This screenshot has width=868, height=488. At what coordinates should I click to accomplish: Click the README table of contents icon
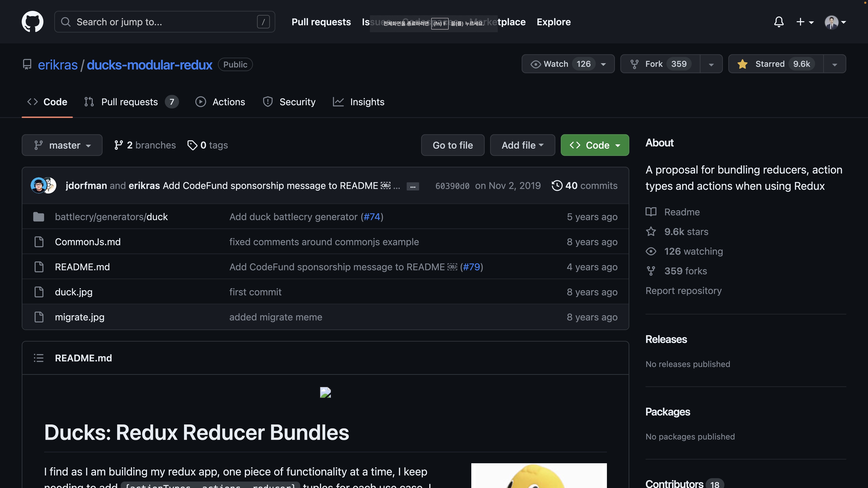[39, 358]
